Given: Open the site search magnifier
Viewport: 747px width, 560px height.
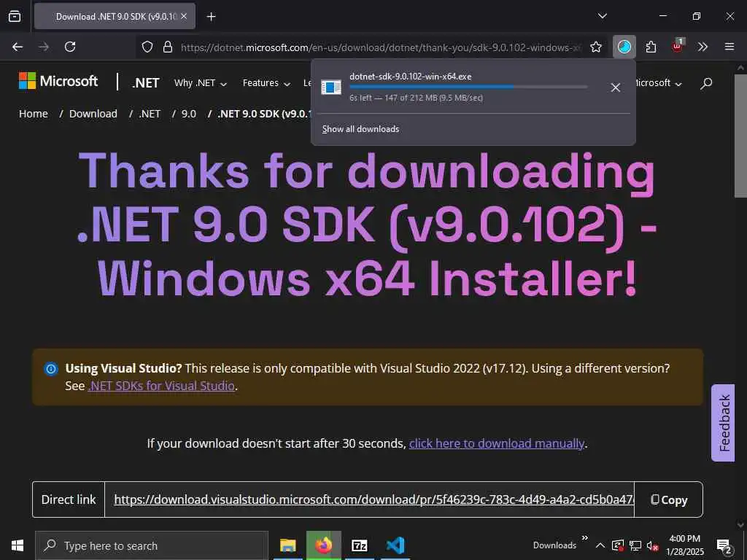Looking at the screenshot, I should coord(706,83).
